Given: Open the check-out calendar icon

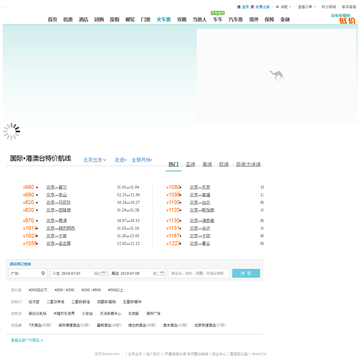Looking at the screenshot, I should (x=162, y=273).
